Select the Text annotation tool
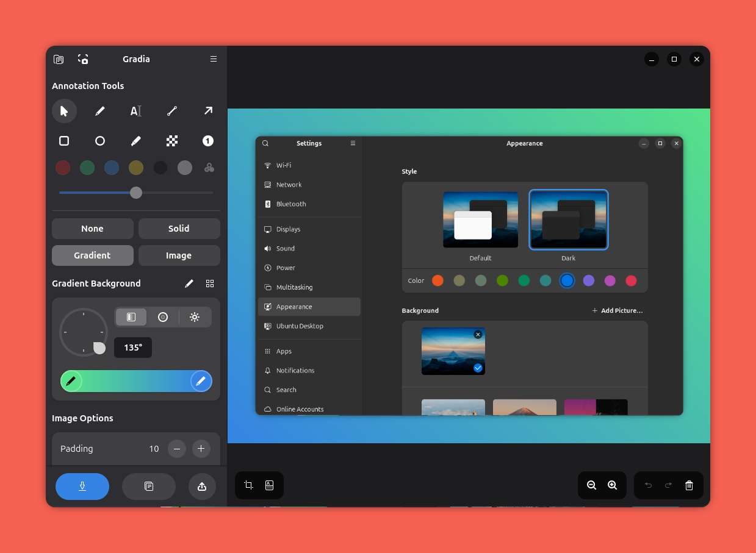Image resolution: width=756 pixels, height=553 pixels. [136, 111]
